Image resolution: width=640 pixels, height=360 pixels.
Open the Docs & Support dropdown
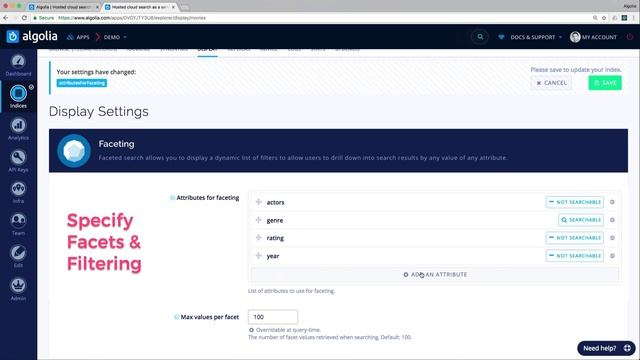[x=536, y=37]
